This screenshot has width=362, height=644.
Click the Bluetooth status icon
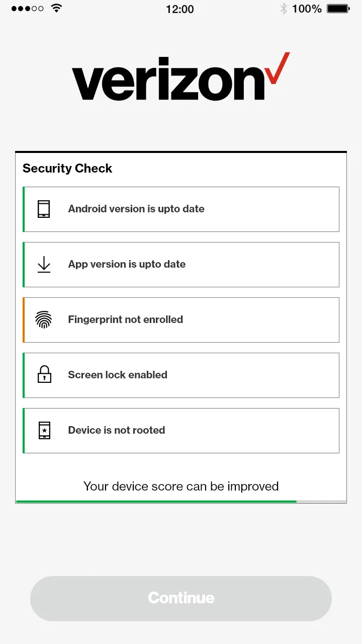tap(284, 9)
